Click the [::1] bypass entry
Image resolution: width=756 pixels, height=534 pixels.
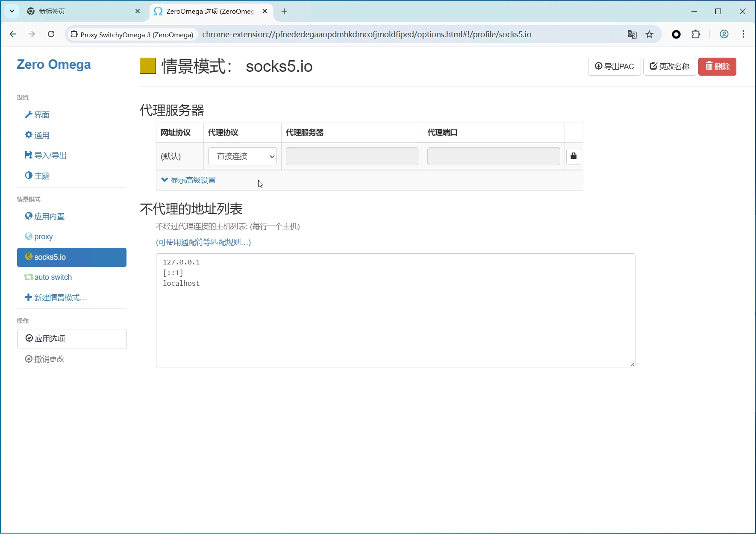(x=173, y=273)
